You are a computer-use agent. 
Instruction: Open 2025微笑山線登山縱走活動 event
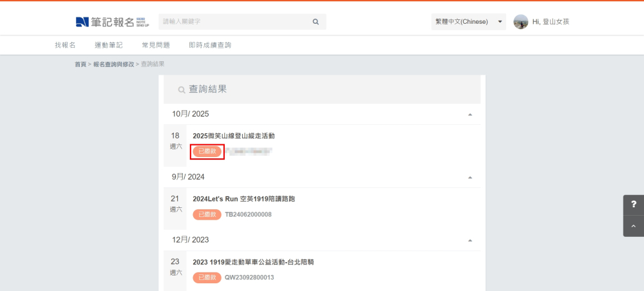tap(234, 136)
